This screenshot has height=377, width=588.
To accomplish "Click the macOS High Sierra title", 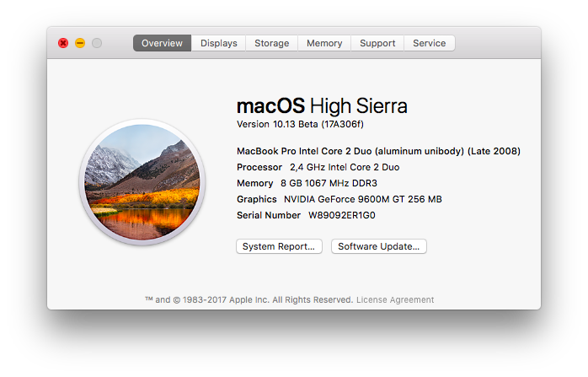I will click(x=322, y=105).
